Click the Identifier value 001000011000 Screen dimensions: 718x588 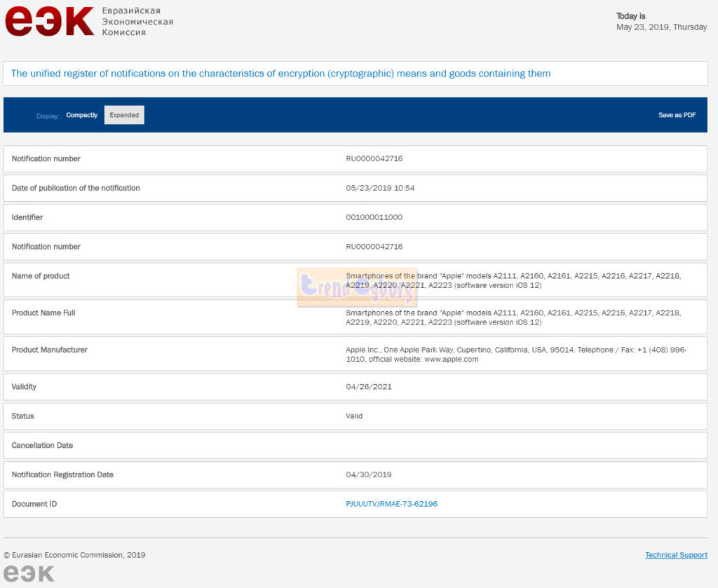click(374, 217)
